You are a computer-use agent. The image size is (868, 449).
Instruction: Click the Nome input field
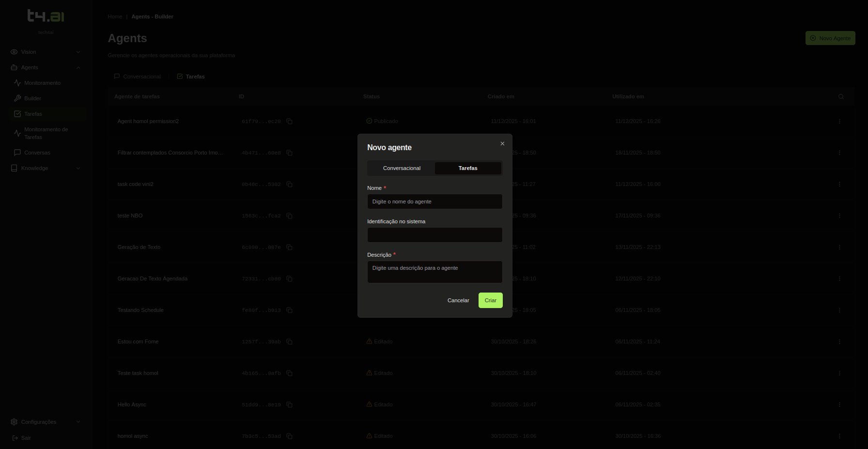434,201
